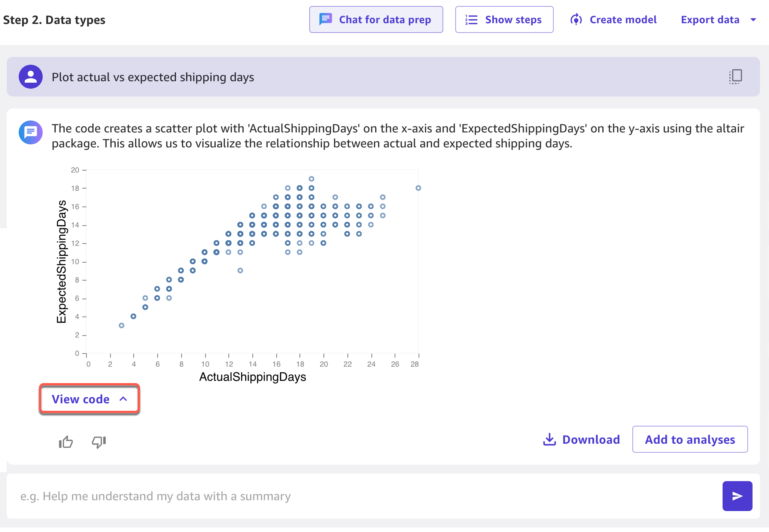Click the user avatar icon
Screen dimensions: 769x532
(x=31, y=77)
